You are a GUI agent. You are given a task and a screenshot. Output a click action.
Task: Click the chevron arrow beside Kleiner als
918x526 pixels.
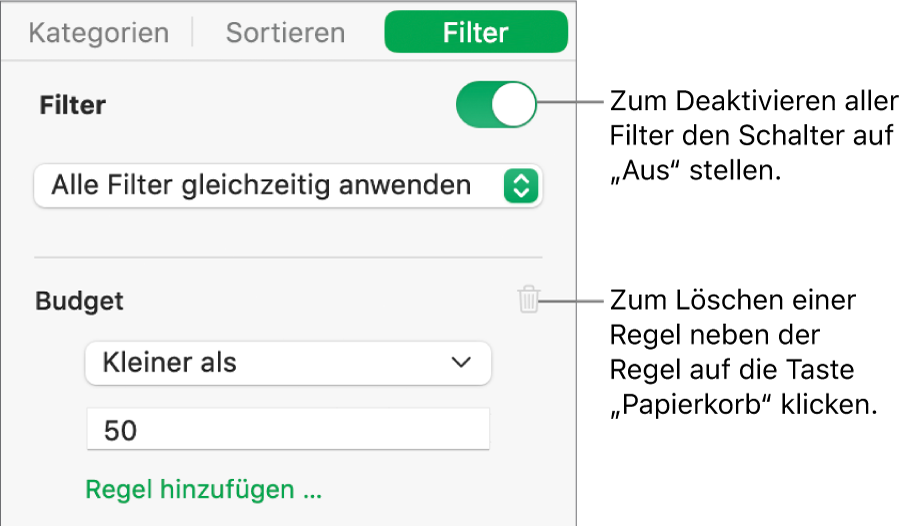tap(461, 362)
